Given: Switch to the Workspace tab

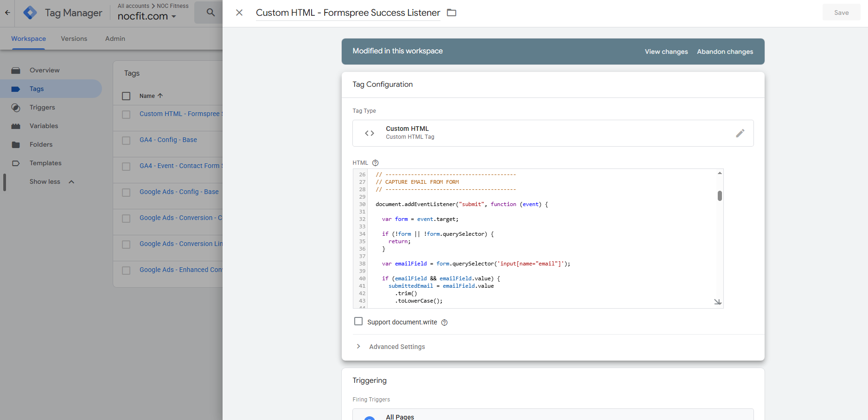Looking at the screenshot, I should [28, 39].
